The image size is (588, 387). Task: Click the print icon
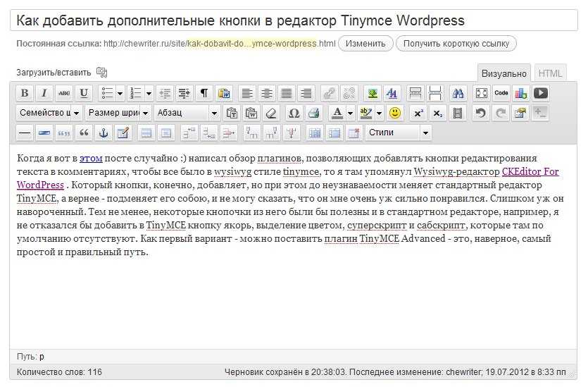click(x=314, y=113)
